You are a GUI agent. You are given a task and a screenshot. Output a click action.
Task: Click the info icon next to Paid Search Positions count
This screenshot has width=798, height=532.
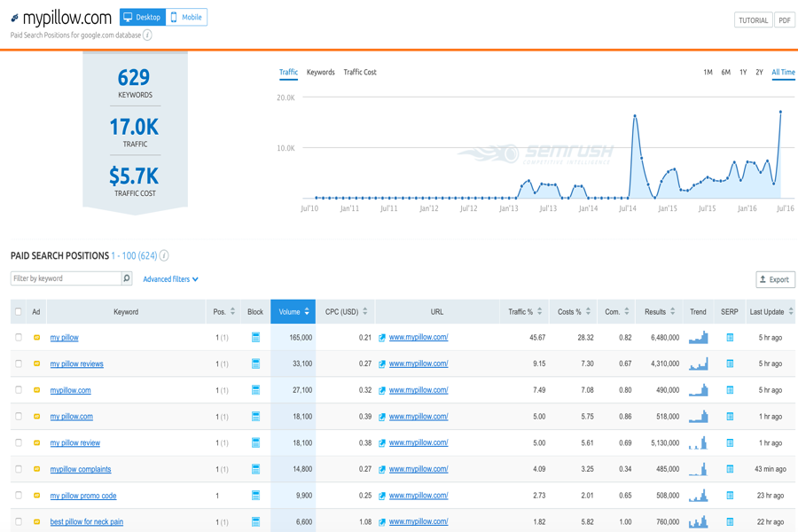click(x=164, y=255)
